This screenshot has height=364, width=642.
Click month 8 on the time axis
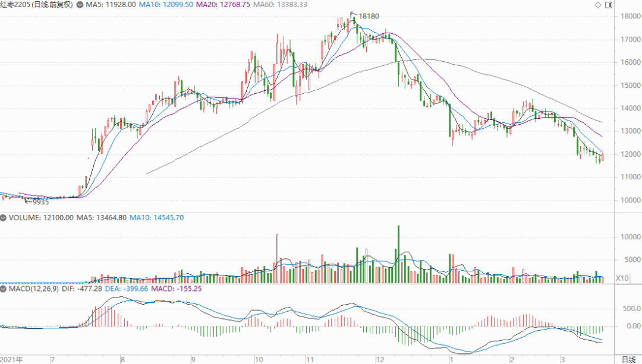tap(122, 360)
